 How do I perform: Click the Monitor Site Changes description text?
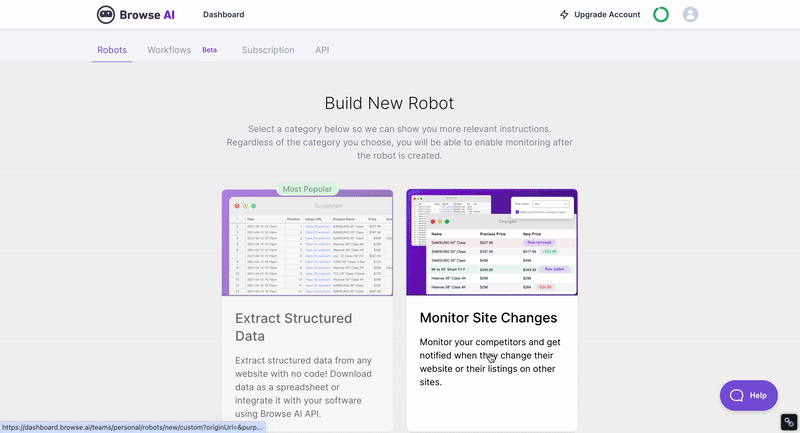[490, 362]
